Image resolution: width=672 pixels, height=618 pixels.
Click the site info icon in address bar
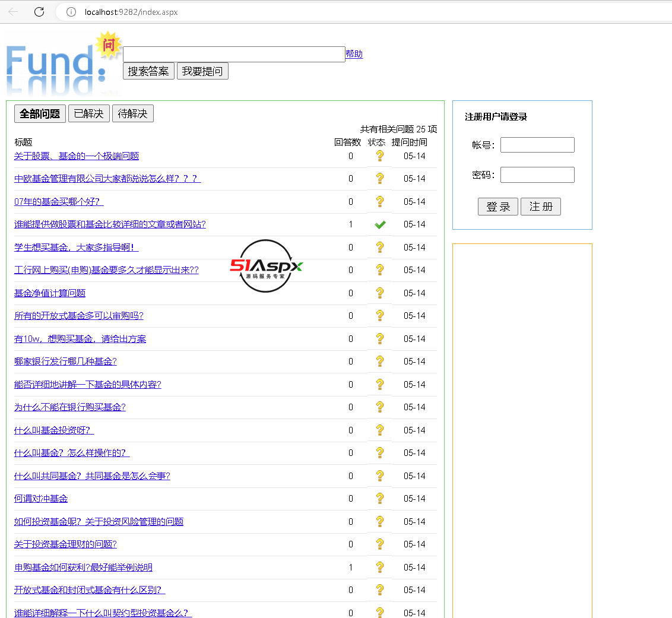click(71, 12)
